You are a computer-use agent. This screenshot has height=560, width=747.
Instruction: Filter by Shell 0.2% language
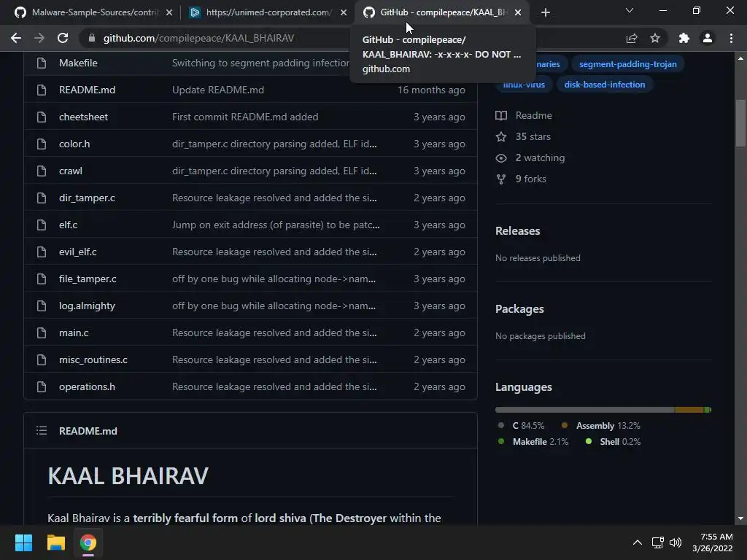[613, 441]
